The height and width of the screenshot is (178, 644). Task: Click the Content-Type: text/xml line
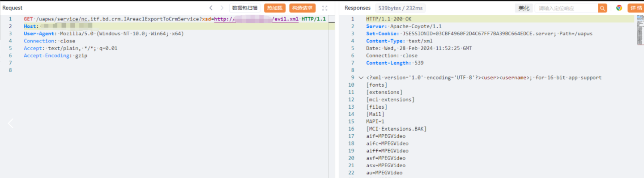click(399, 41)
